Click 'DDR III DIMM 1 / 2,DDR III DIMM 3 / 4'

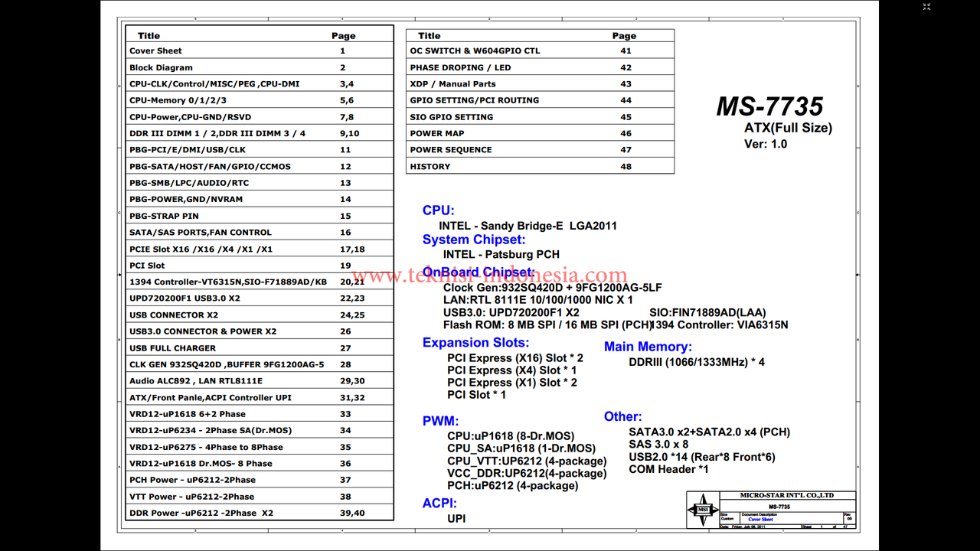[x=260, y=133]
